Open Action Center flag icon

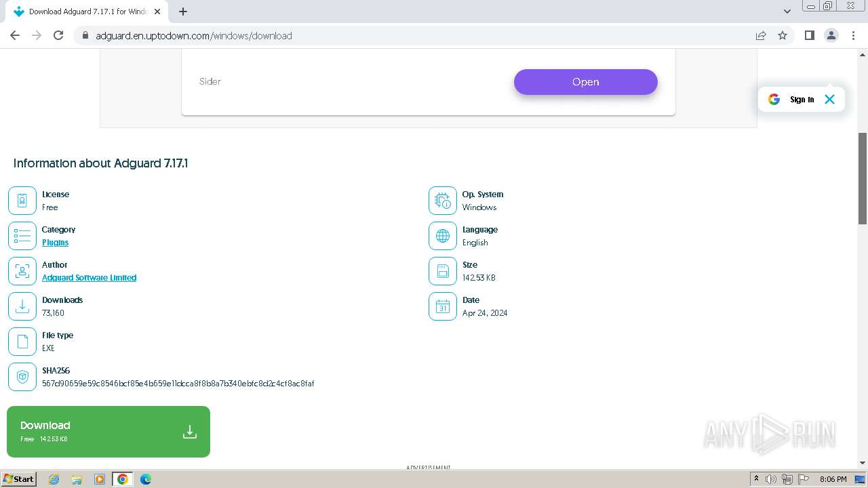click(803, 479)
